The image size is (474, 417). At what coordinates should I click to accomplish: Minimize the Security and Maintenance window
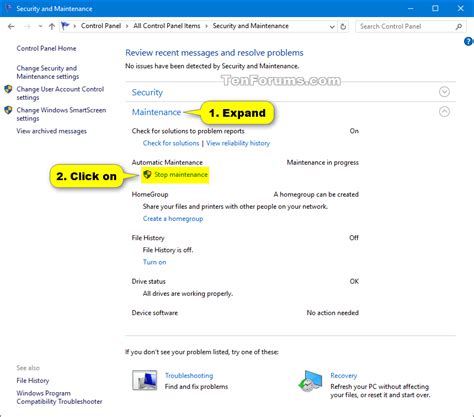[x=410, y=8]
